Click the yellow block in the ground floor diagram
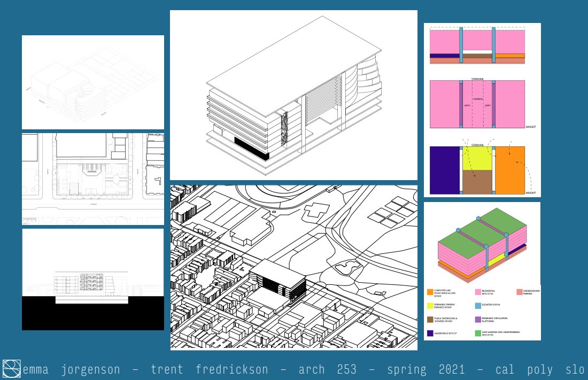588x380 pixels. point(477,158)
